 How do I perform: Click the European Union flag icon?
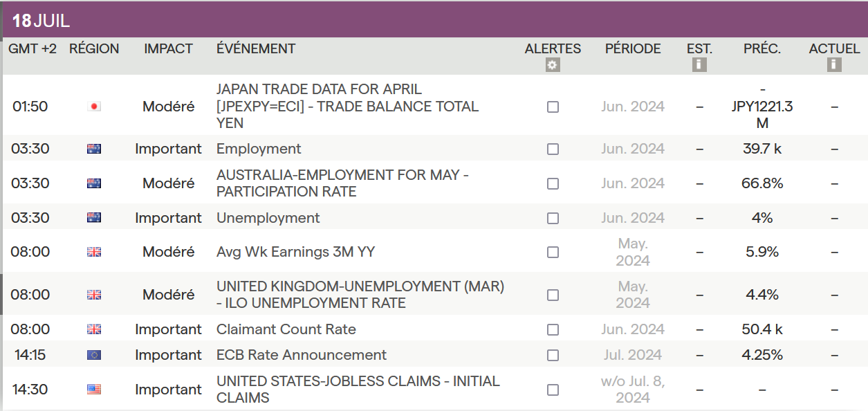click(94, 355)
